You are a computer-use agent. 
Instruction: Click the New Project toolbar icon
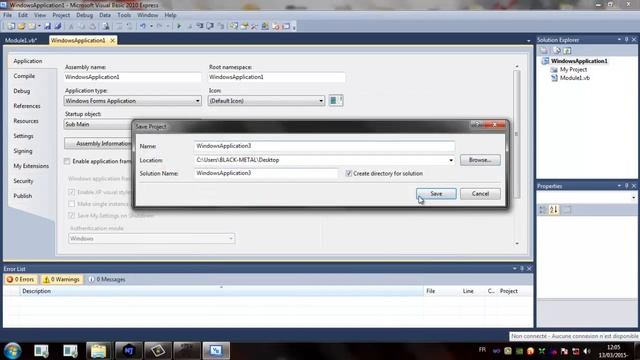11,26
